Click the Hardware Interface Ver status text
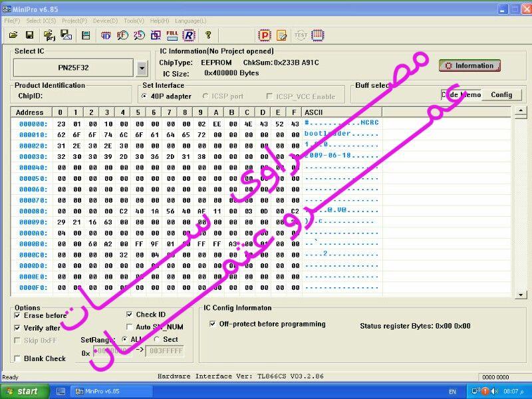532x399 pixels. (241, 376)
